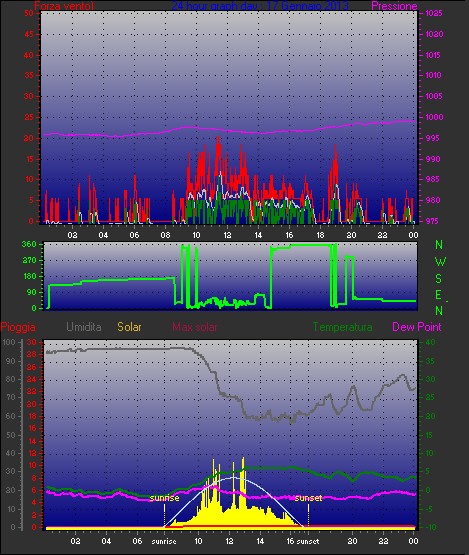This screenshot has width=469, height=555.
Task: Select the yellow 'Solar' legend label
Action: [x=129, y=327]
